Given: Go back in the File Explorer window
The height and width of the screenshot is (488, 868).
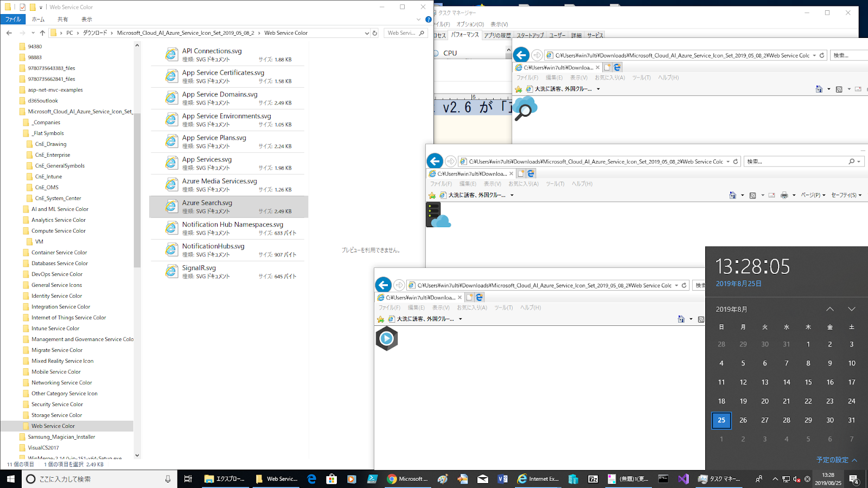Looking at the screenshot, I should [x=9, y=33].
